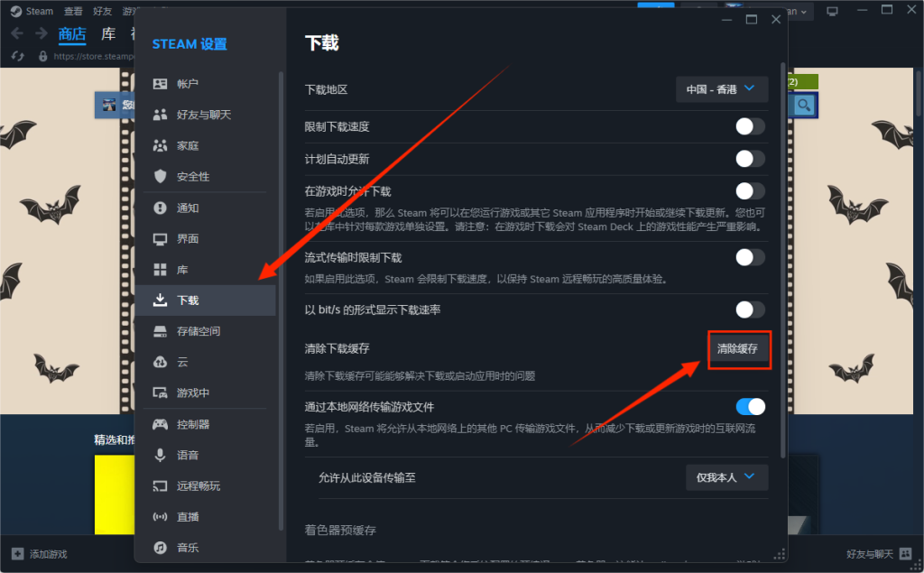Click the 清除缓存 button

pyautogui.click(x=739, y=350)
